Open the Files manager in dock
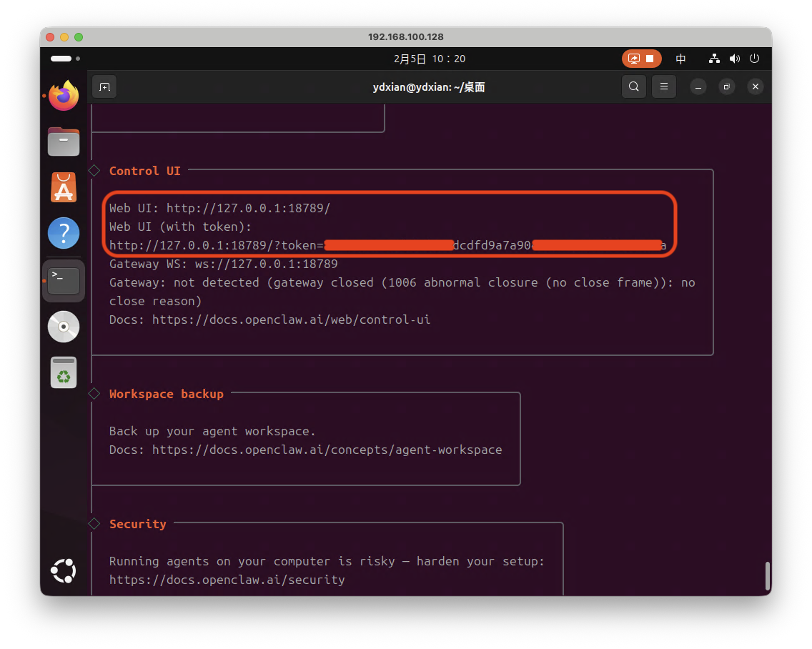This screenshot has width=812, height=649. point(64,142)
